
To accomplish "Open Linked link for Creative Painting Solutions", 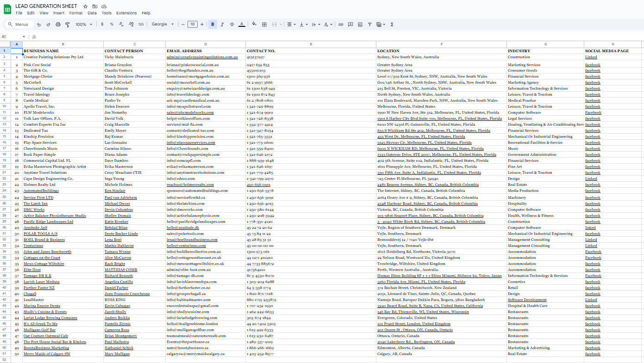I will [591, 57].
